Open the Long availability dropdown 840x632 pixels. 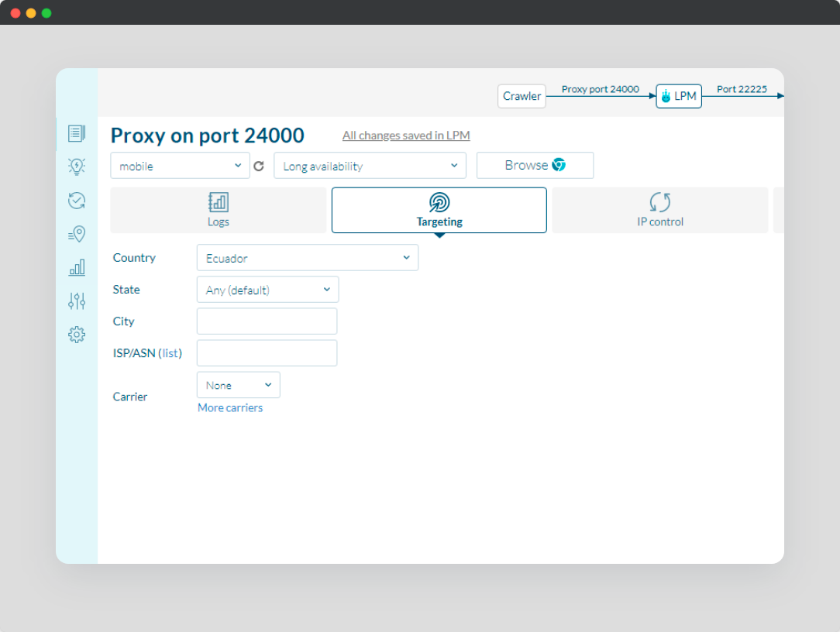[x=370, y=166]
